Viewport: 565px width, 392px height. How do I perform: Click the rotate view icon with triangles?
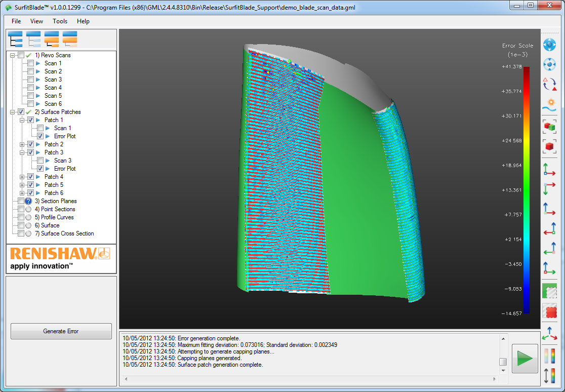(549, 84)
